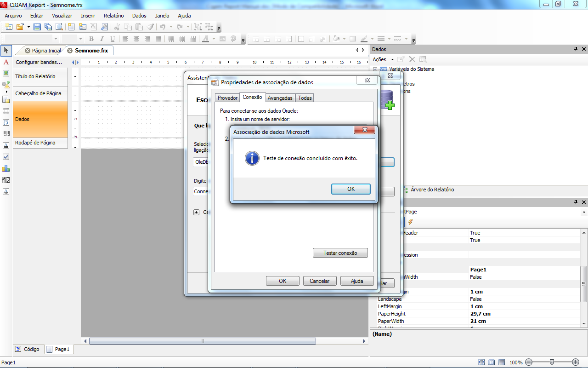Viewport: 588px width, 368px height.
Task: Click the Save icon in the toolbar
Action: (37, 27)
